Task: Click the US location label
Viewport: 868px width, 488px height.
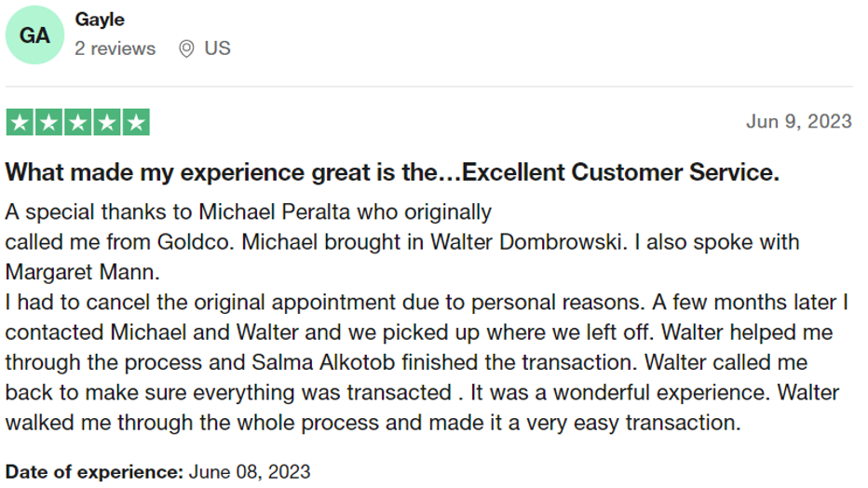Action: [x=217, y=48]
